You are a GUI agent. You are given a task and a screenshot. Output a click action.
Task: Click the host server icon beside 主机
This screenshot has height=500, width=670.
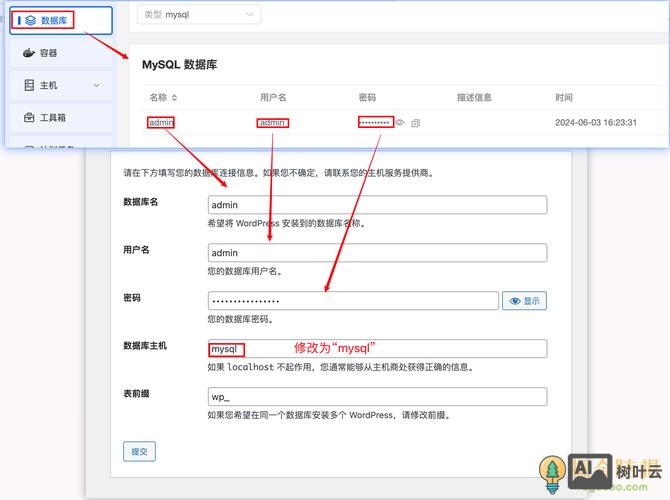click(x=29, y=85)
